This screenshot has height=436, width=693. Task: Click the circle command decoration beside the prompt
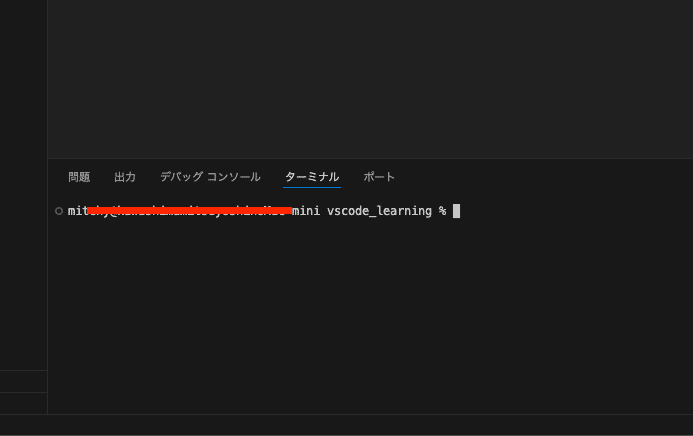coord(59,211)
